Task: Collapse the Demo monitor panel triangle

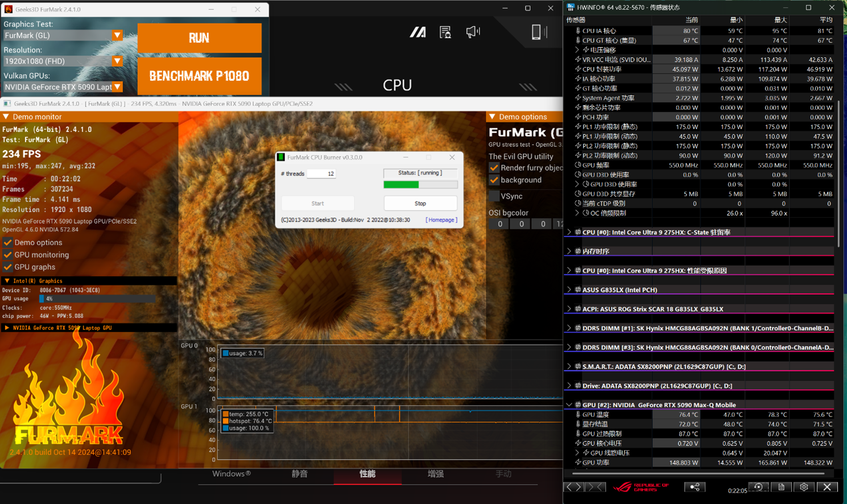Action: (x=6, y=117)
